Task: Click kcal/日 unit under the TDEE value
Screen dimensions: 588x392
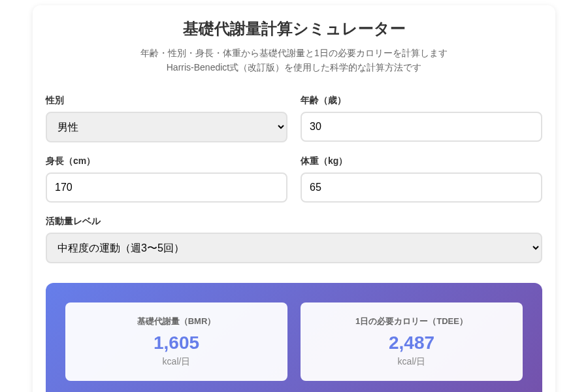Action: click(x=412, y=361)
